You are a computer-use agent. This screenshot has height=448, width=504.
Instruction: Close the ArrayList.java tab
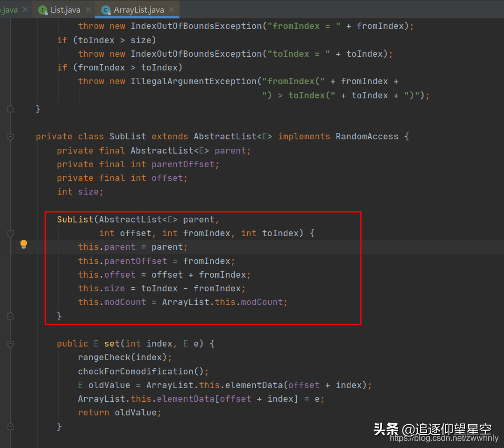click(x=171, y=9)
